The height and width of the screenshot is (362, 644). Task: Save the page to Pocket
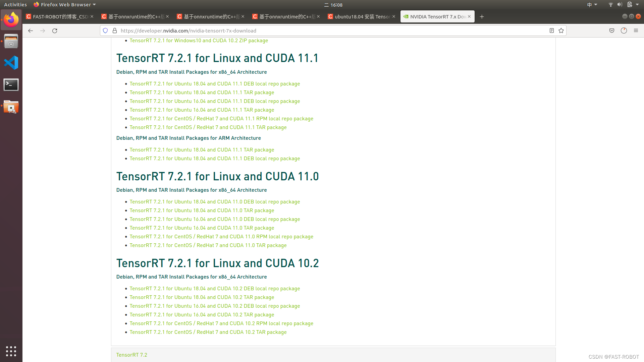(x=611, y=31)
